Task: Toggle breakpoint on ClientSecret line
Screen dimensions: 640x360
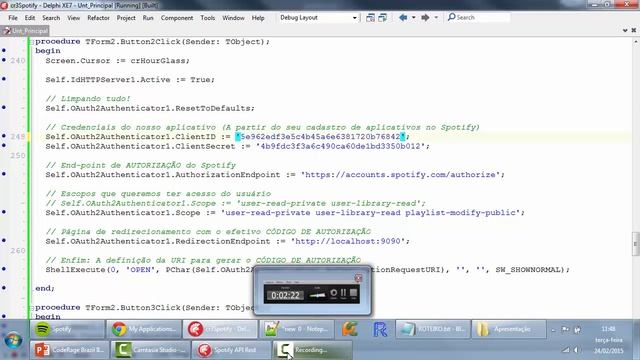Action: click(4, 145)
